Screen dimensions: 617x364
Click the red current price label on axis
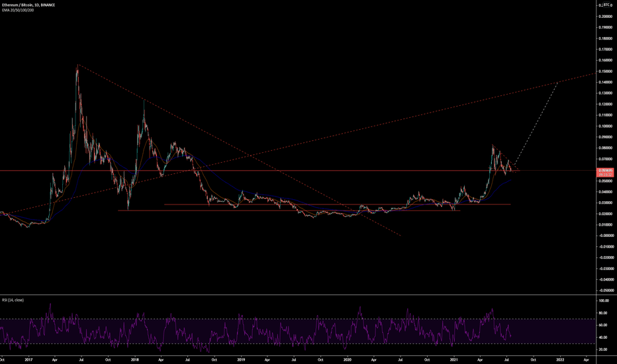(605, 172)
